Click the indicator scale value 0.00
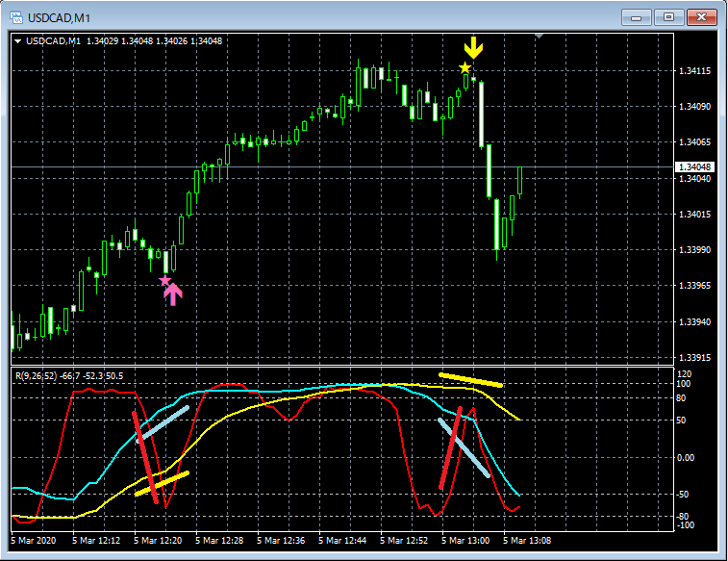 click(x=686, y=458)
